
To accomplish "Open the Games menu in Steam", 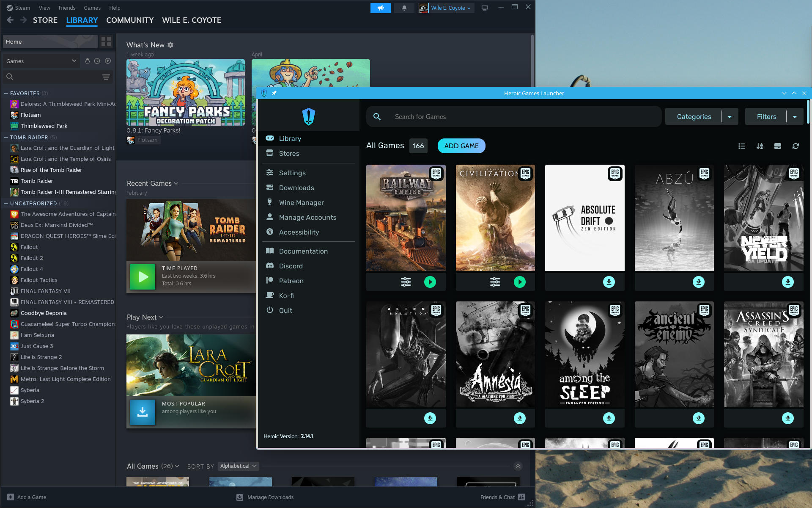I will click(x=92, y=8).
